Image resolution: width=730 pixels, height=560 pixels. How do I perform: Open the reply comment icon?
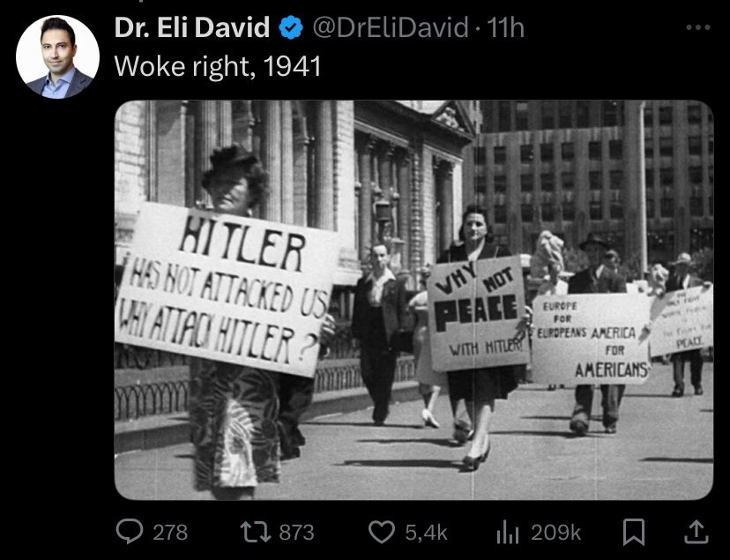pos(129,532)
